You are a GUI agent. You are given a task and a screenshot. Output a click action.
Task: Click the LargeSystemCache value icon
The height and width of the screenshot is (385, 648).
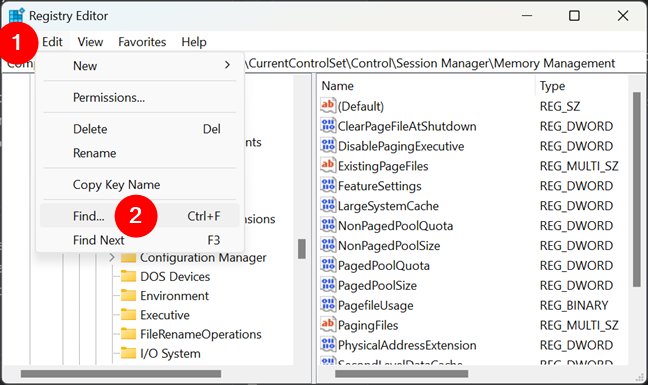[328, 205]
